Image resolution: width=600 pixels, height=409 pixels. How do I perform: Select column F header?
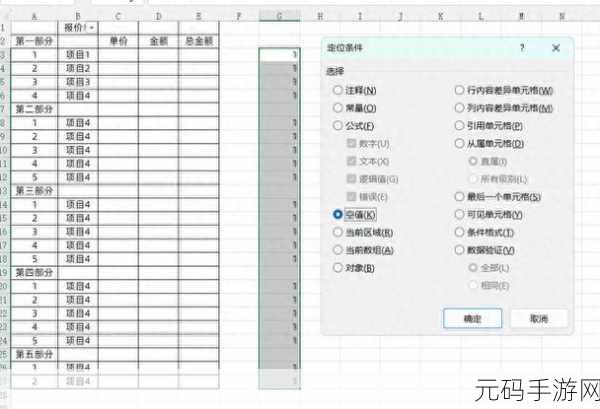(x=239, y=16)
